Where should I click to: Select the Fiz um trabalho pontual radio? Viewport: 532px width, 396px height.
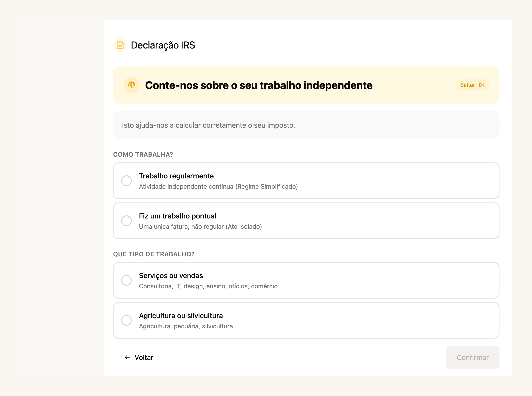tap(126, 221)
